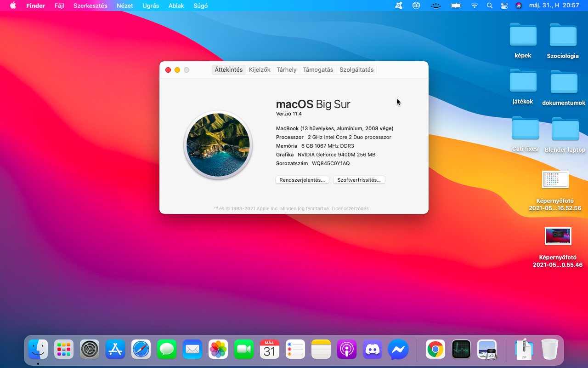This screenshot has height=368, width=588.
Task: Open Activity Monitor Dock icon
Action: pyautogui.click(x=461, y=350)
